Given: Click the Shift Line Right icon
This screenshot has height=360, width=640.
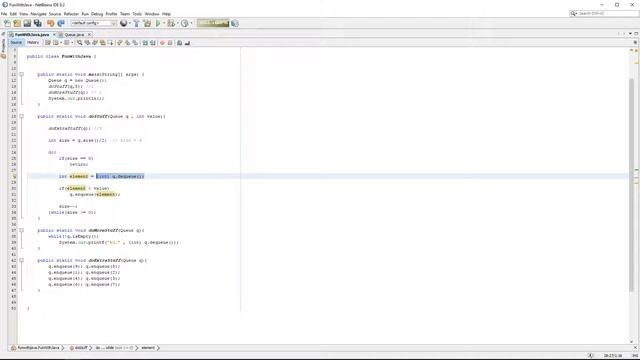Looking at the screenshot, I should click(153, 42).
